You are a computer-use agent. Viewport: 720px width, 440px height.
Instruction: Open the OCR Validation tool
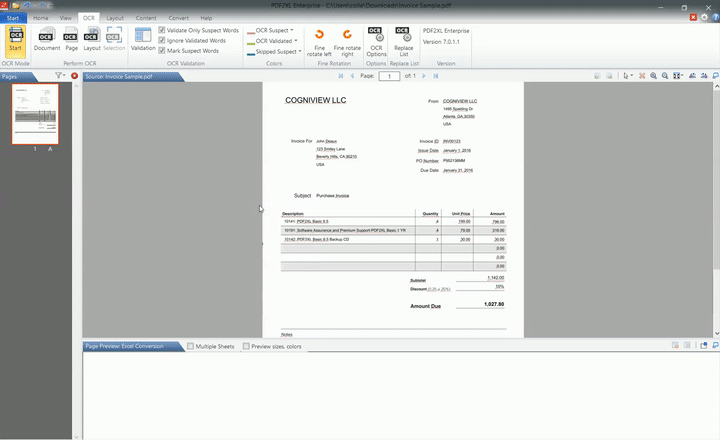[x=143, y=40]
